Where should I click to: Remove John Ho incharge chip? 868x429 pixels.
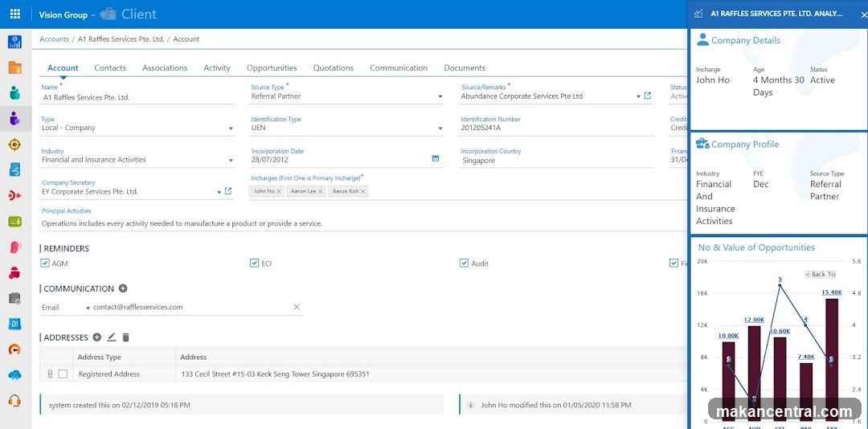278,191
